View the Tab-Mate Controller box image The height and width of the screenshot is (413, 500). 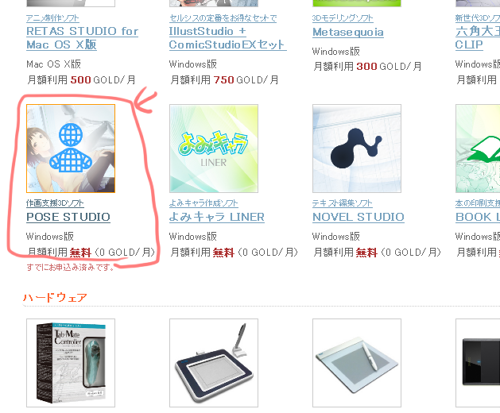[71, 363]
